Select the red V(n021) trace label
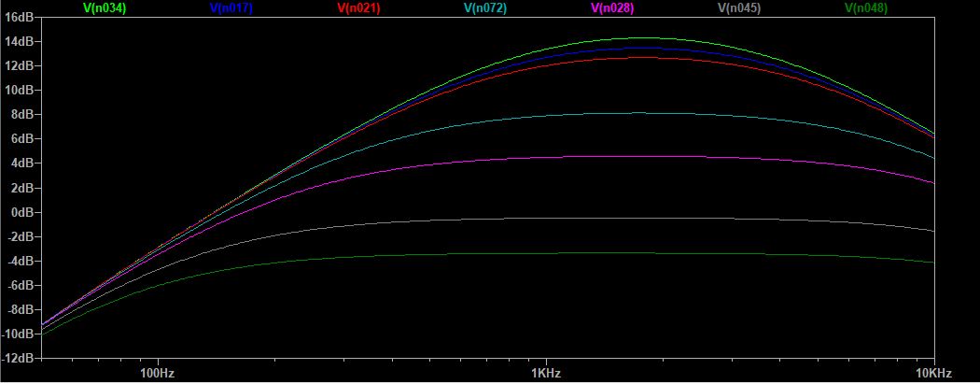Screen dimensions: 980x384 [358, 8]
